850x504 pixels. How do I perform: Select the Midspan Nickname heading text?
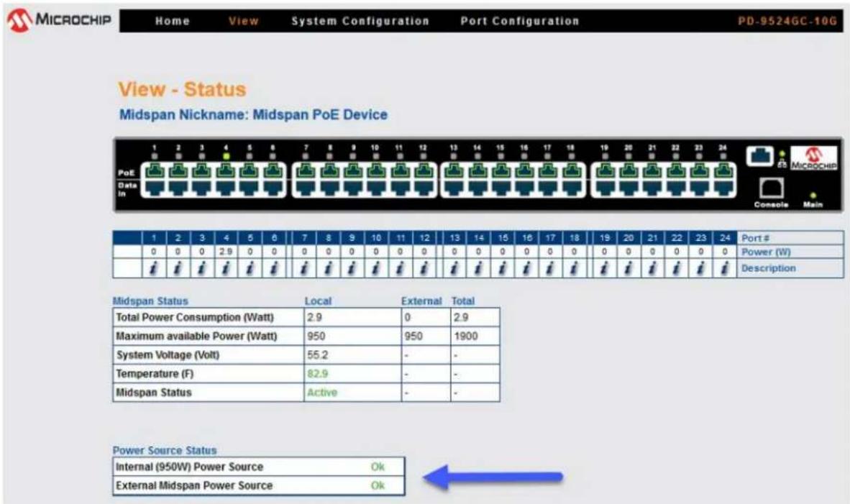(253, 115)
